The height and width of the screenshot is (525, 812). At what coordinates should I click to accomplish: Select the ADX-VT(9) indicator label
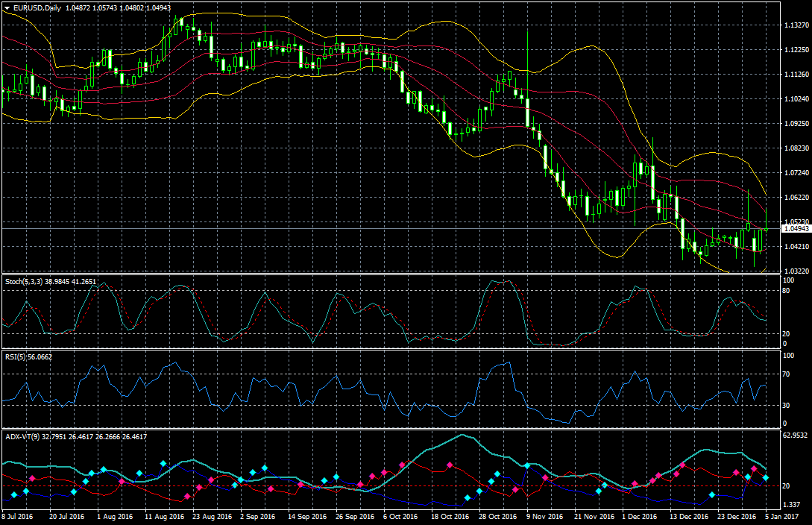[22, 436]
